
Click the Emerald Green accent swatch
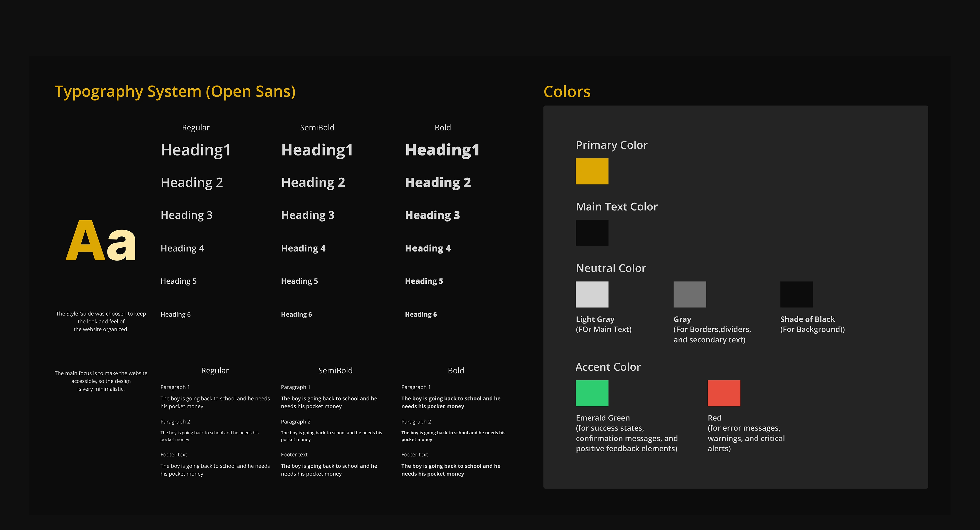point(592,393)
